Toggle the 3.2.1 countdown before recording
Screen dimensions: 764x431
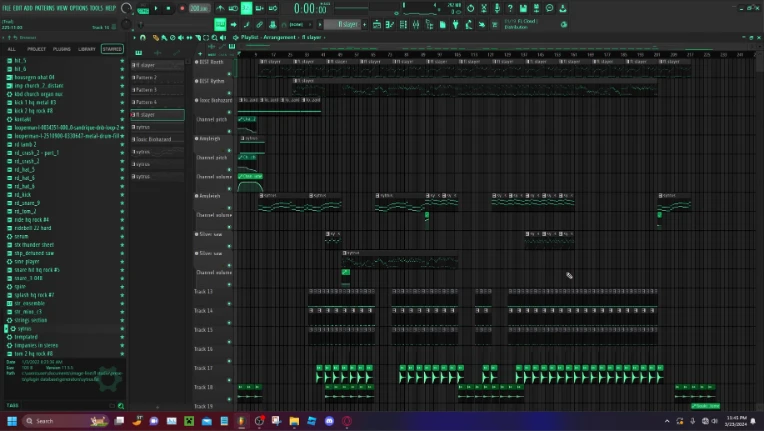[247, 8]
